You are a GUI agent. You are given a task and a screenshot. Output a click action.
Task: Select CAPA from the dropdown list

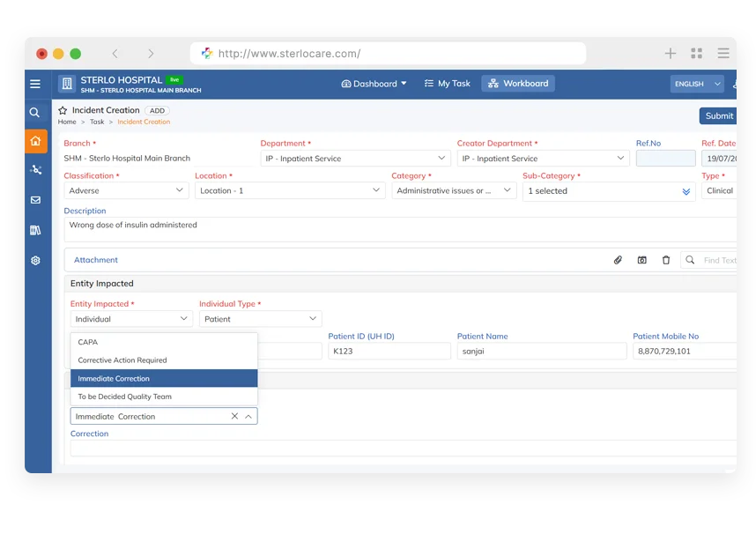tap(164, 342)
